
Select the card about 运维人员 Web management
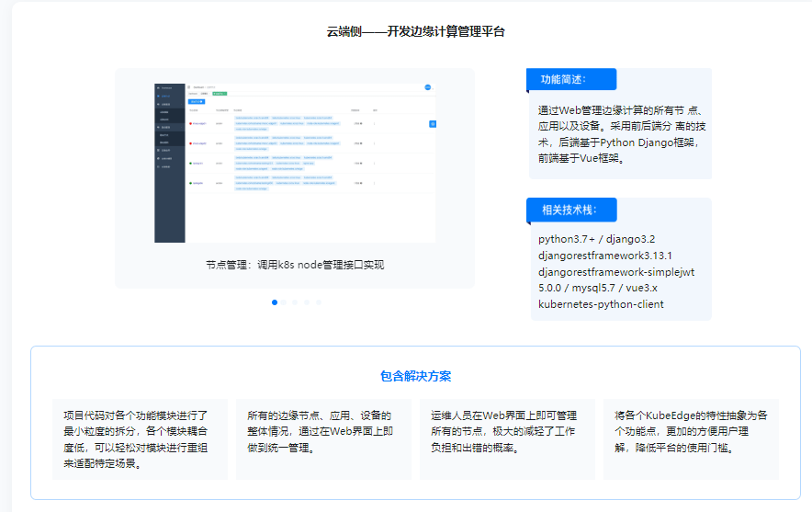(x=507, y=439)
